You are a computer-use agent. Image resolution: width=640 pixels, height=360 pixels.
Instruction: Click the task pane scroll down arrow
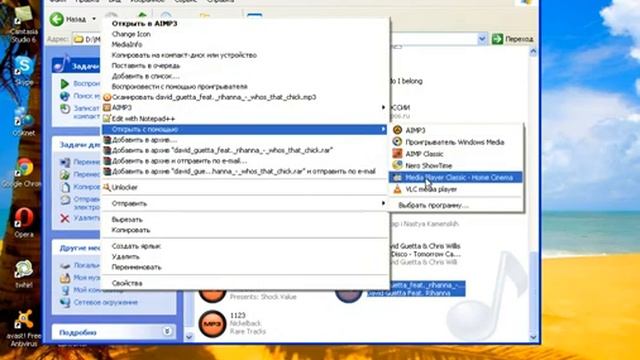click(x=189, y=337)
